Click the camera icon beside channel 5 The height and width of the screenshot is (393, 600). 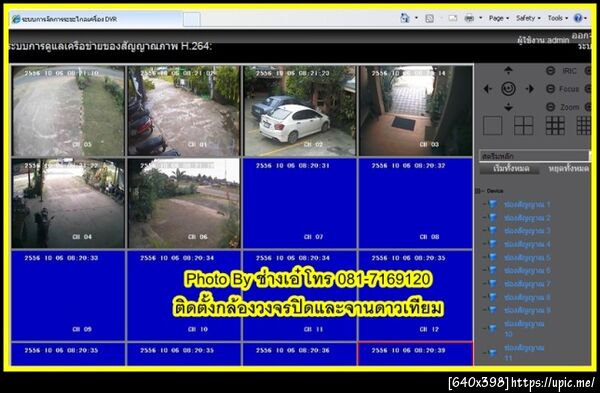(493, 257)
